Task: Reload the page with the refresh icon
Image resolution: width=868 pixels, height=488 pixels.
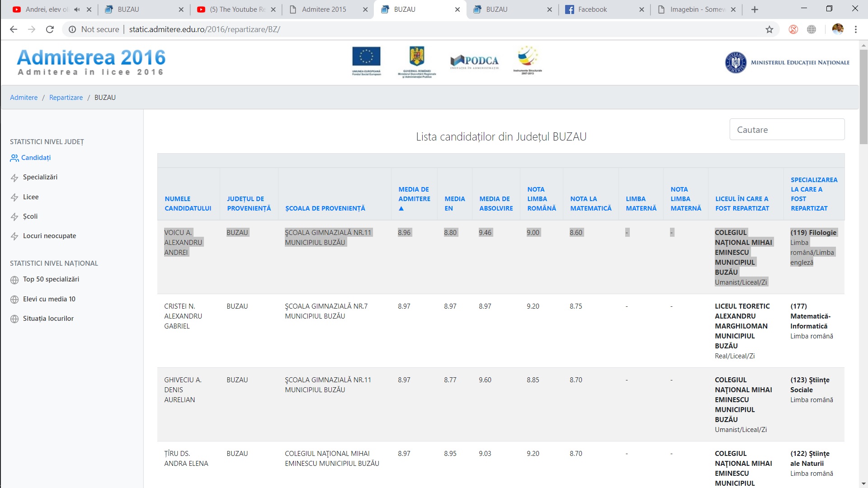Action: tap(50, 29)
